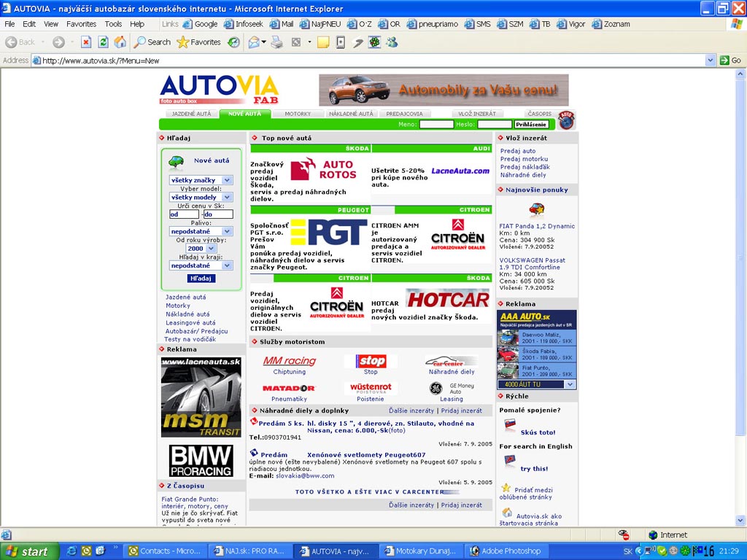Click the BMW PRORACING advertisement image
This screenshot has width=747, height=560.
[x=201, y=461]
